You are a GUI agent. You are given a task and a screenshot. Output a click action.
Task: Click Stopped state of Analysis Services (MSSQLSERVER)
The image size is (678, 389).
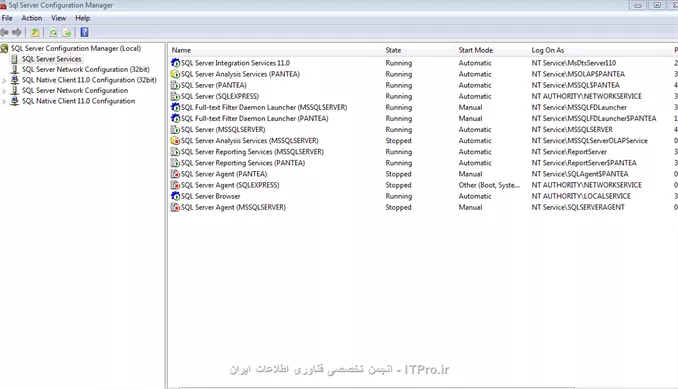coord(398,140)
